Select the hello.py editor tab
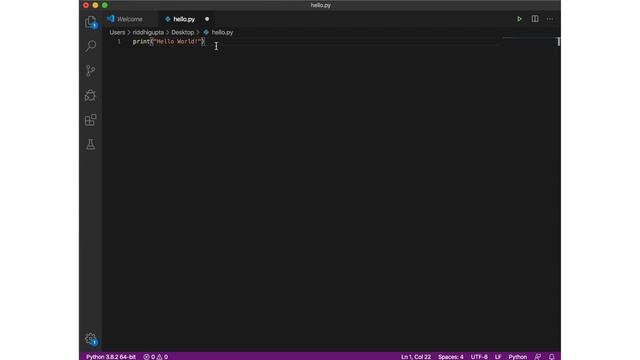The width and height of the screenshot is (640, 360). tap(184, 19)
